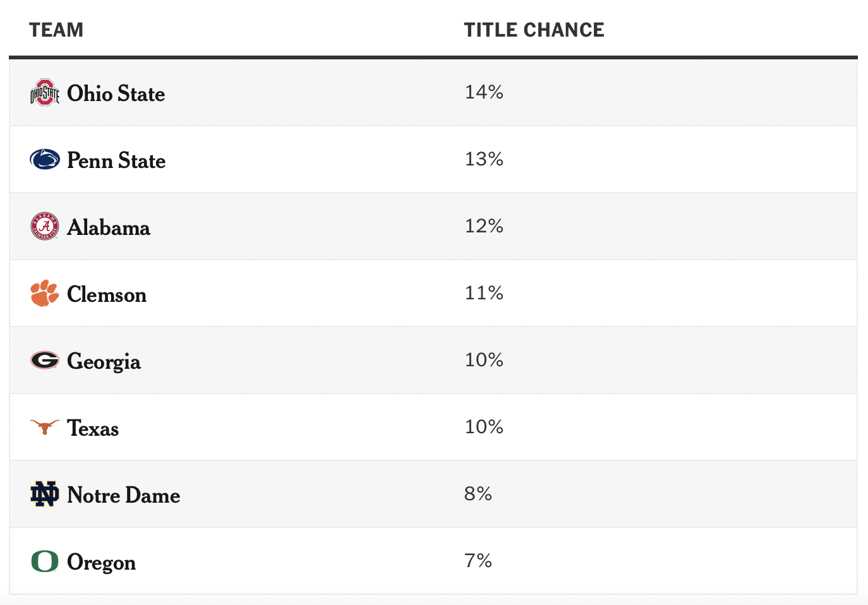Open the Texas team name

[93, 428]
